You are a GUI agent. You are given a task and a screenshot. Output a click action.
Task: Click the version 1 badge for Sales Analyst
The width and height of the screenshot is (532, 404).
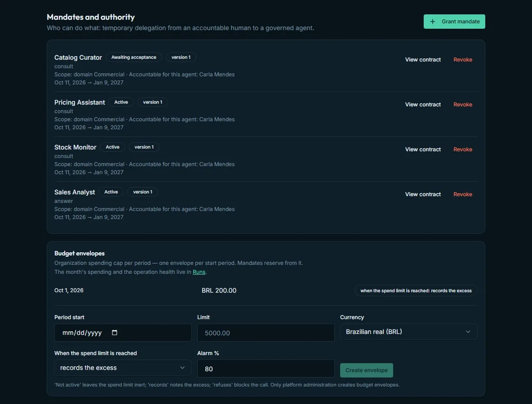click(142, 192)
